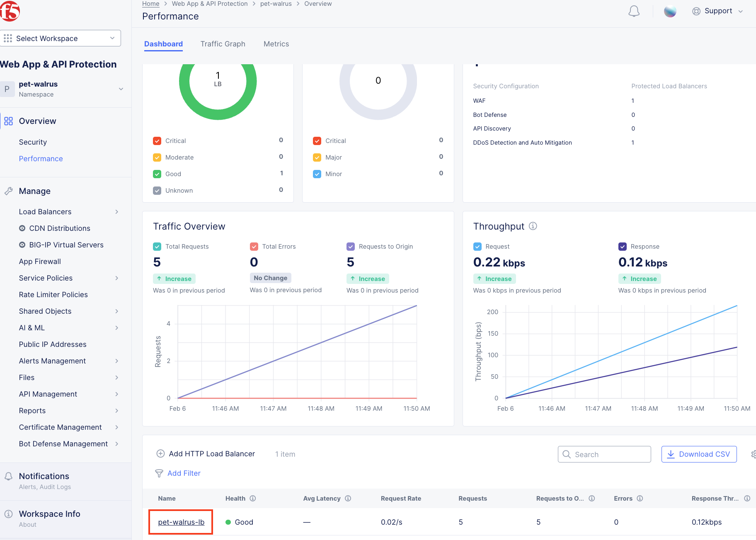Expand the Service Policies submenu
This screenshot has width=756, height=540.
pos(117,278)
